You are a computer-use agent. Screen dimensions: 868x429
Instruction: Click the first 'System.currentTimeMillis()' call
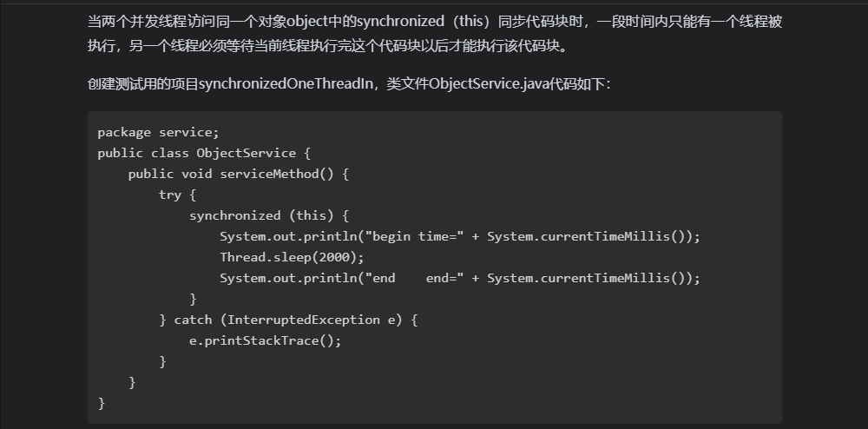pos(589,237)
